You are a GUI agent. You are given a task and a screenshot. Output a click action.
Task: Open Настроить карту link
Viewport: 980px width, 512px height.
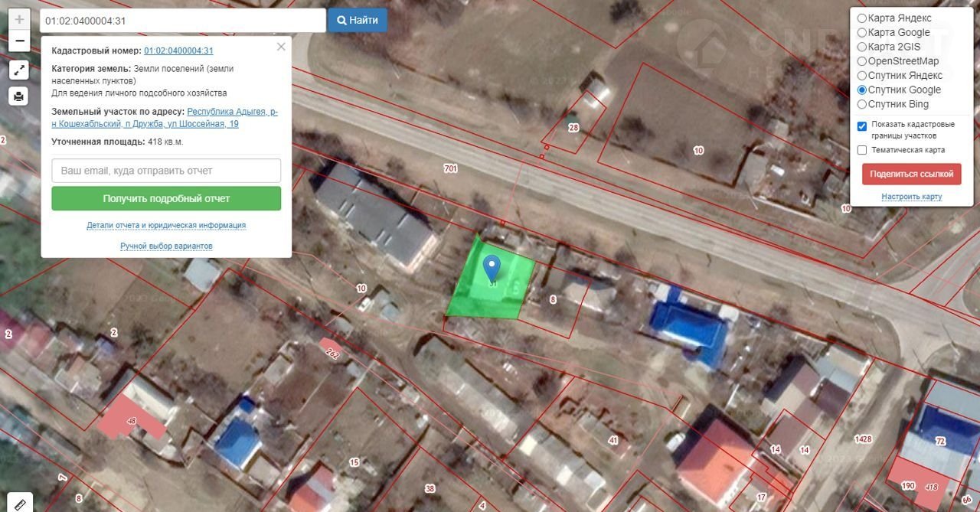pyautogui.click(x=911, y=197)
